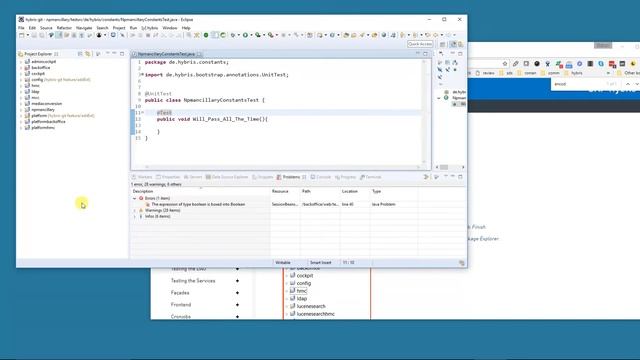Open the [y] hybris menu
Screen dimensions: 640x360
149,28
